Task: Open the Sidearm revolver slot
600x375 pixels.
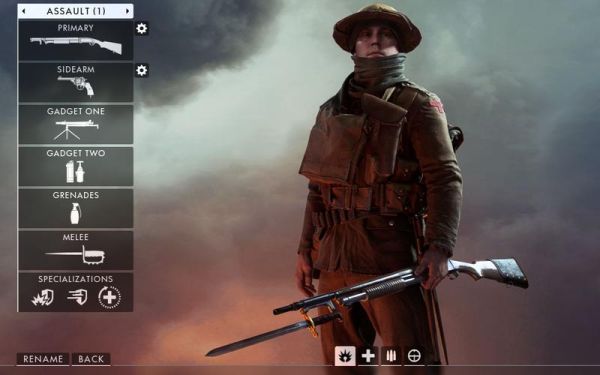Action: point(76,82)
